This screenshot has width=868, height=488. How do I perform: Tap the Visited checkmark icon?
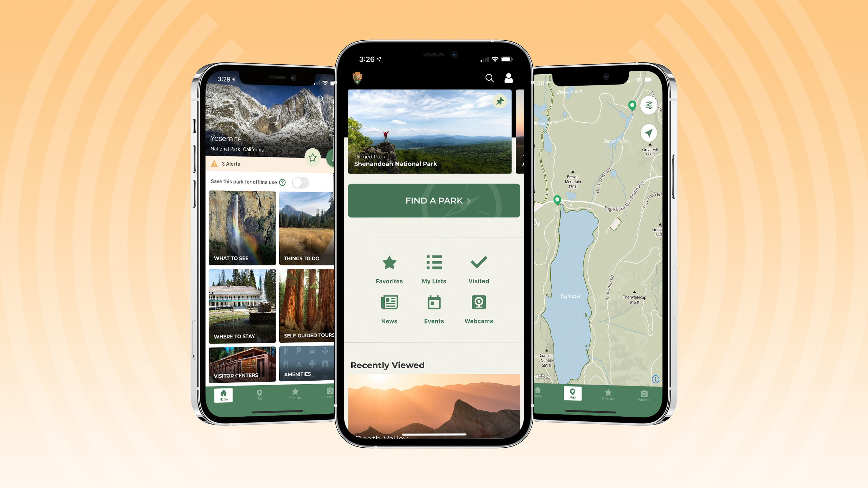479,264
